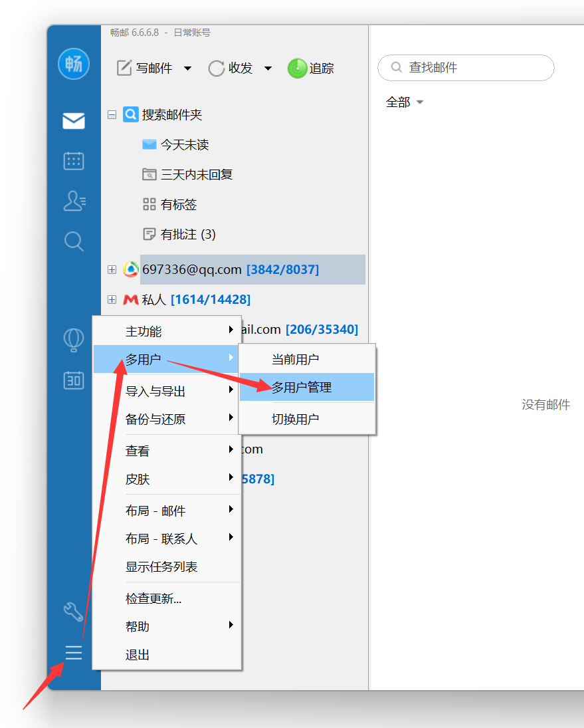This screenshot has height=728, width=584.
Task: Collapse the 搜索邮件夹 tree node
Action: (112, 114)
